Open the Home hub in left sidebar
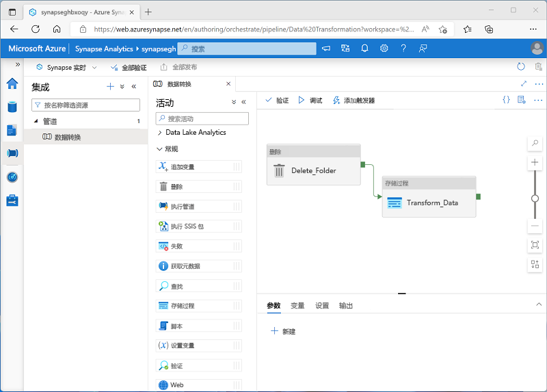The width and height of the screenshot is (547, 392). pos(12,83)
